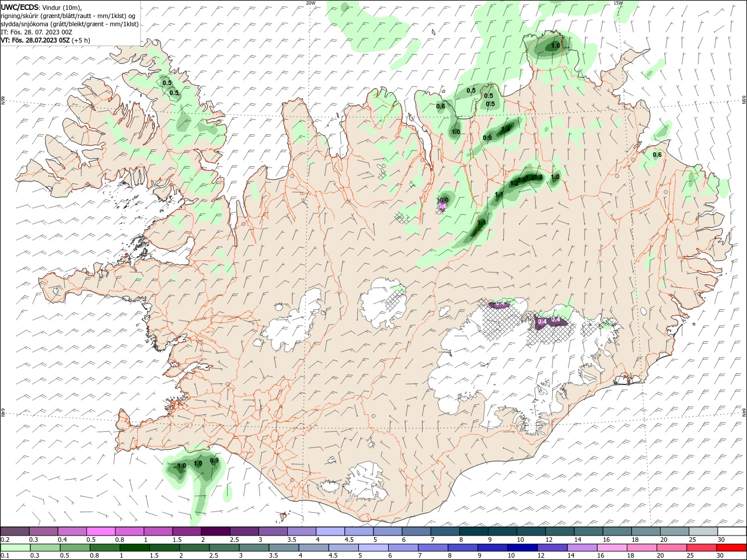
Task: Click the bright red lower swatch after 30
Action: pos(731,548)
